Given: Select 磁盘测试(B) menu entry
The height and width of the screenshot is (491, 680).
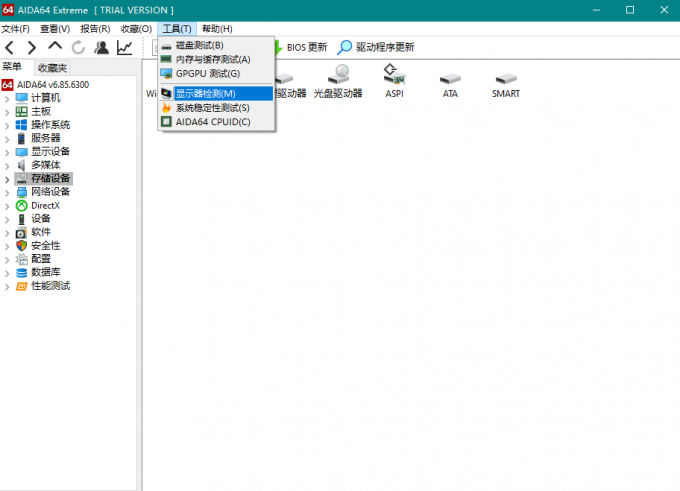Looking at the screenshot, I should pyautogui.click(x=199, y=45).
